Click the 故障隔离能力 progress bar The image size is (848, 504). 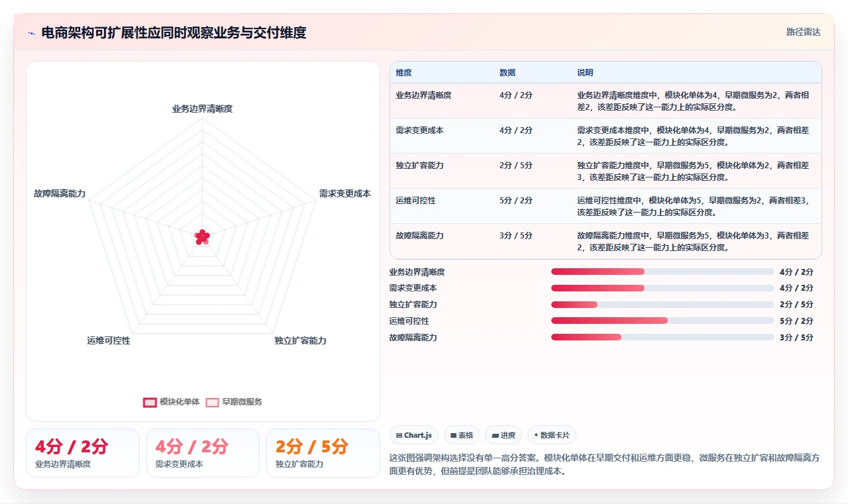(662, 337)
